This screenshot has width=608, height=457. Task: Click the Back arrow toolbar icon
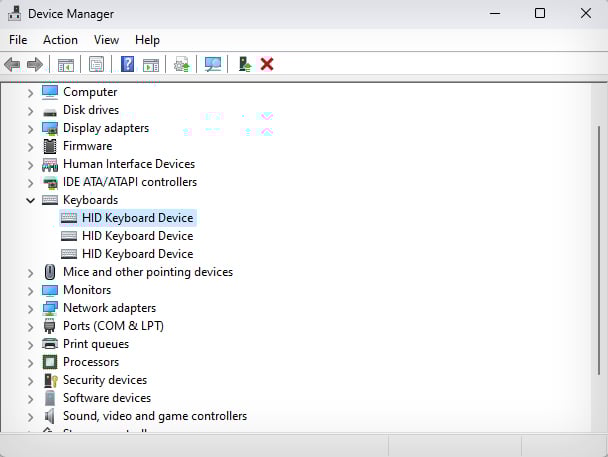tap(12, 64)
